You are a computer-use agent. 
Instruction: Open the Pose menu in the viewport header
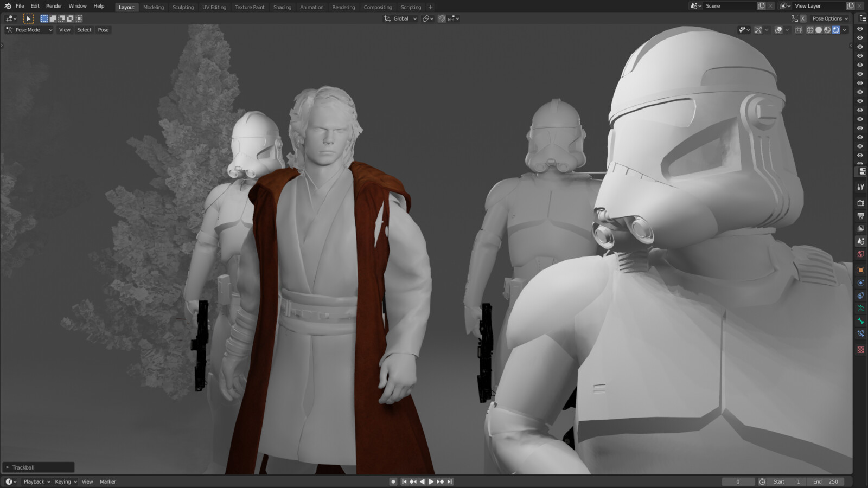[103, 30]
